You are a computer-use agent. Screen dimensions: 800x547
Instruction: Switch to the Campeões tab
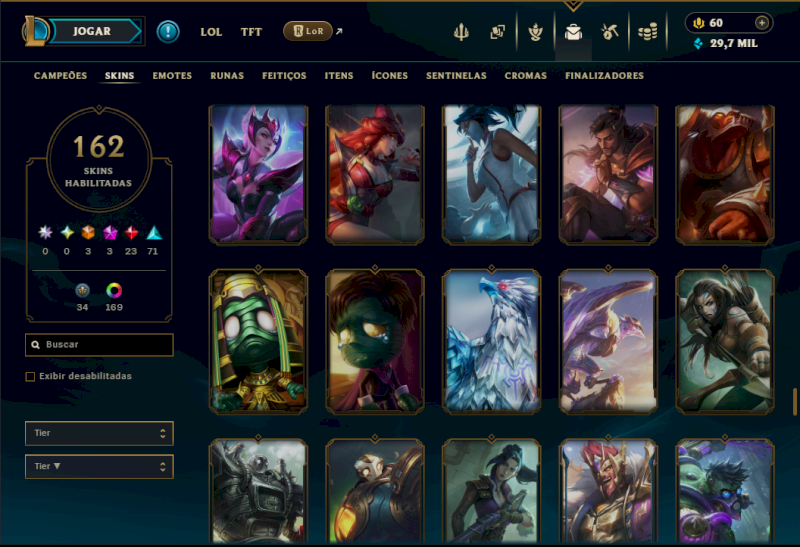(x=60, y=76)
